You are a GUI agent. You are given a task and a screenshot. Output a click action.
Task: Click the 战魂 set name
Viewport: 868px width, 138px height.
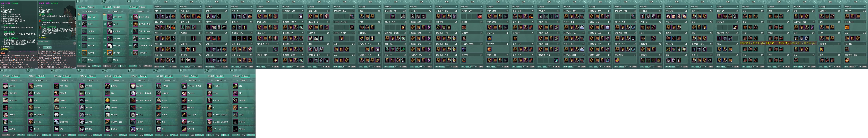pyautogui.click(x=361, y=11)
